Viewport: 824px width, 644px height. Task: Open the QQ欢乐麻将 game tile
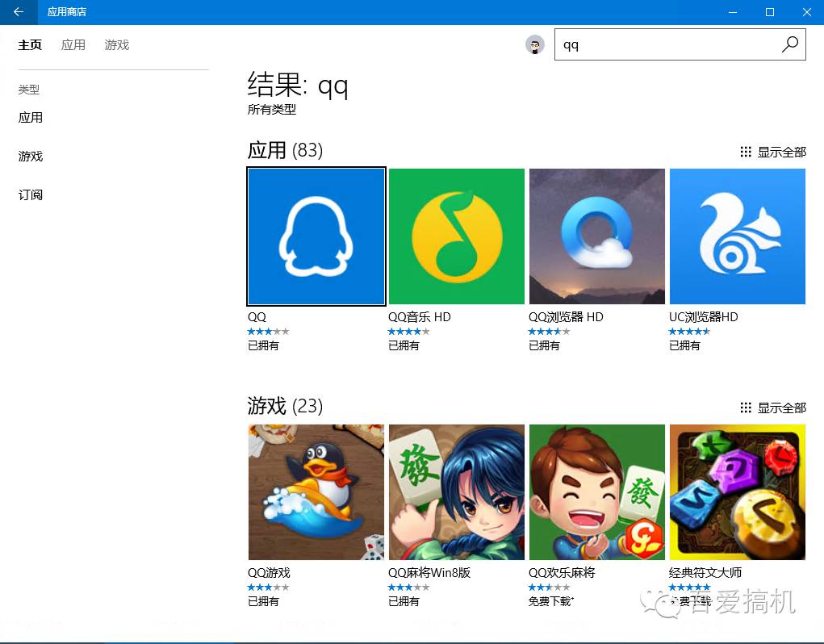596,491
